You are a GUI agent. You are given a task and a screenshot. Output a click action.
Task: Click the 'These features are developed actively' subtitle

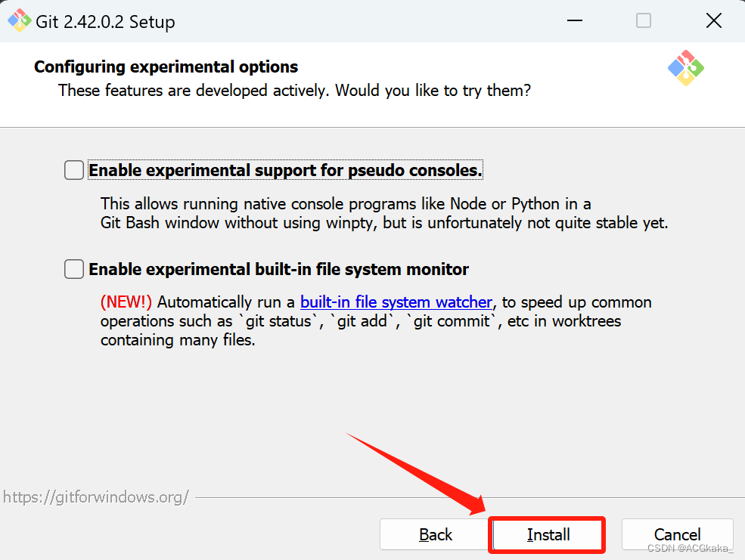pyautogui.click(x=294, y=91)
